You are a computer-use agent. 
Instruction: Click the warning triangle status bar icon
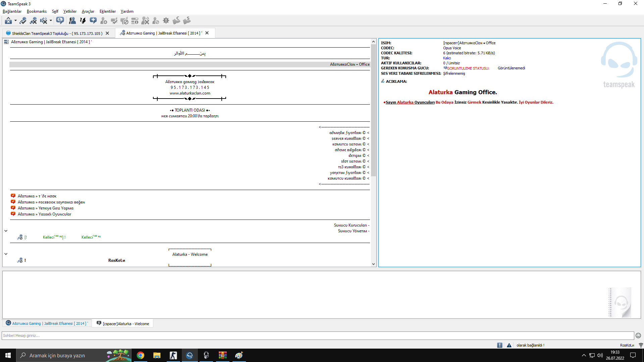point(509,345)
